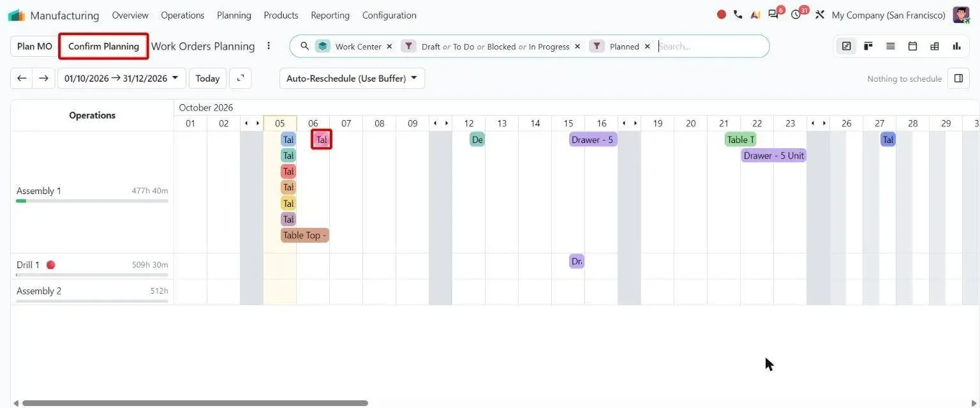
Task: Click the Drill 1 workload progress bar
Action: (x=92, y=275)
